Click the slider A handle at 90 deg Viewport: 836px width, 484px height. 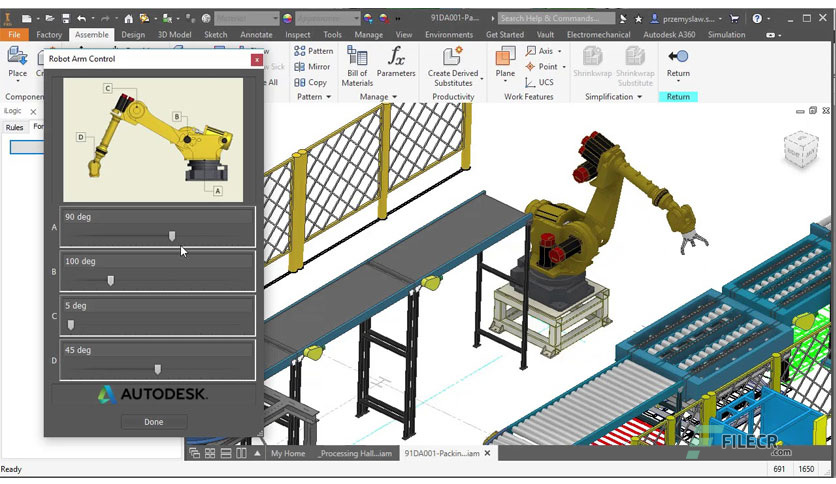pyautogui.click(x=172, y=236)
